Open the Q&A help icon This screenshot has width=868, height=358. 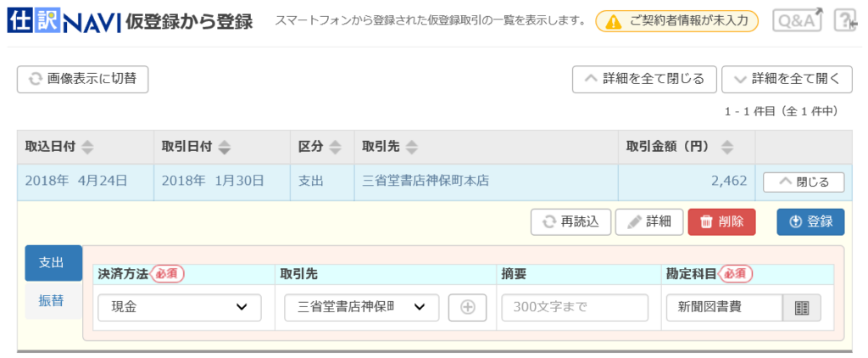(797, 20)
